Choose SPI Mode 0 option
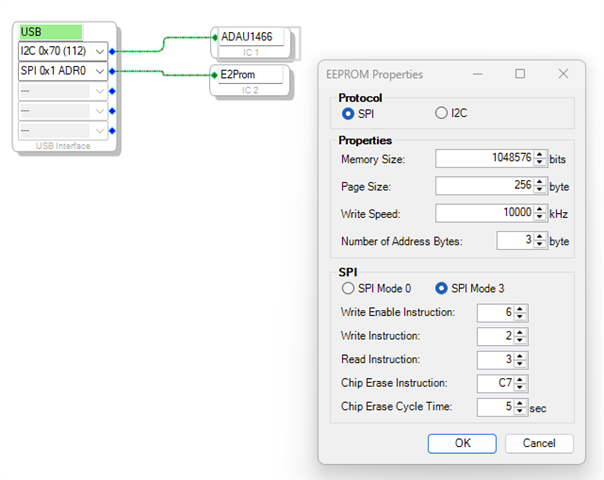Screen dimensions: 604x480 pyautogui.click(x=348, y=289)
